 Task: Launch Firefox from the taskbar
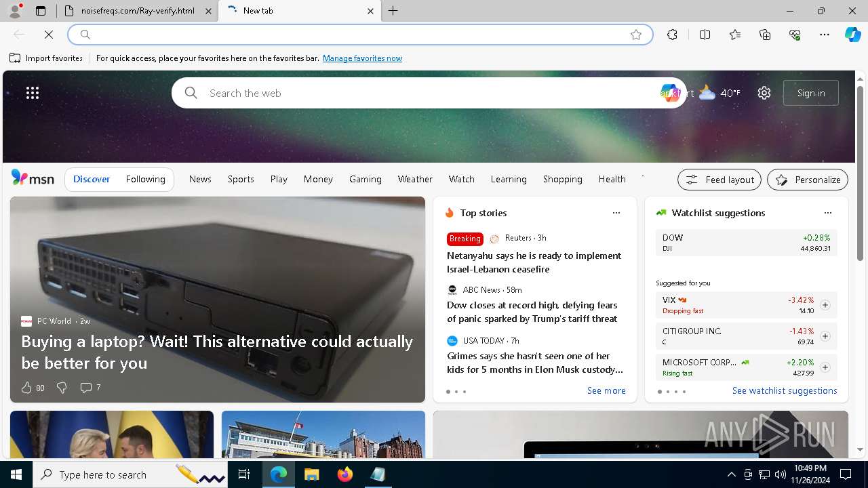coord(344,474)
